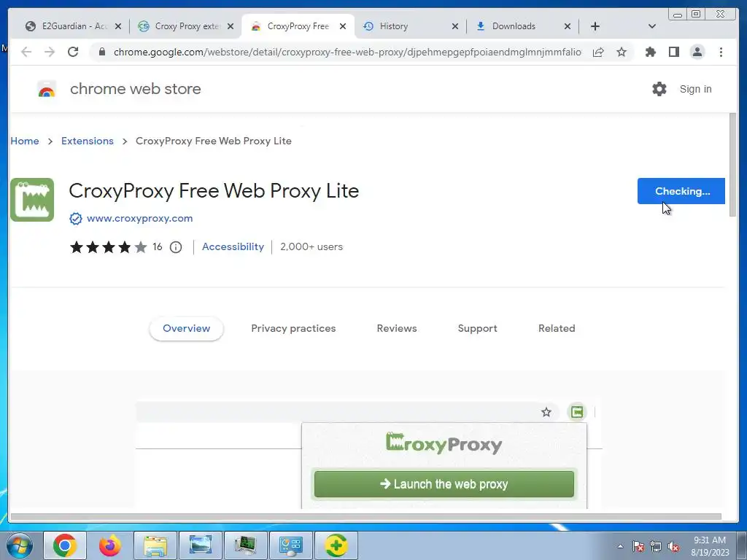Screen dimensions: 747x560
Task: Click the screenshot preview image
Action: coord(368,455)
